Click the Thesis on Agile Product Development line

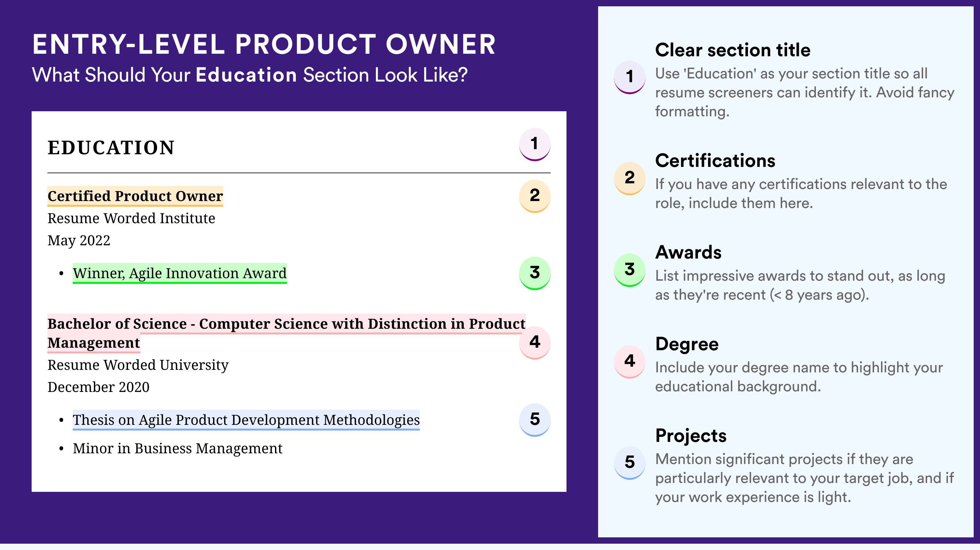246,420
